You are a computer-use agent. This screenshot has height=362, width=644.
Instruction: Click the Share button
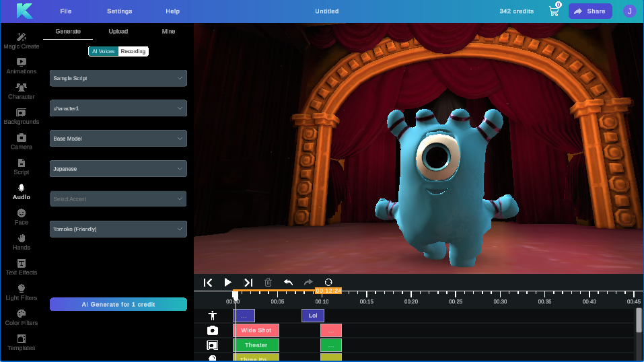click(x=590, y=11)
